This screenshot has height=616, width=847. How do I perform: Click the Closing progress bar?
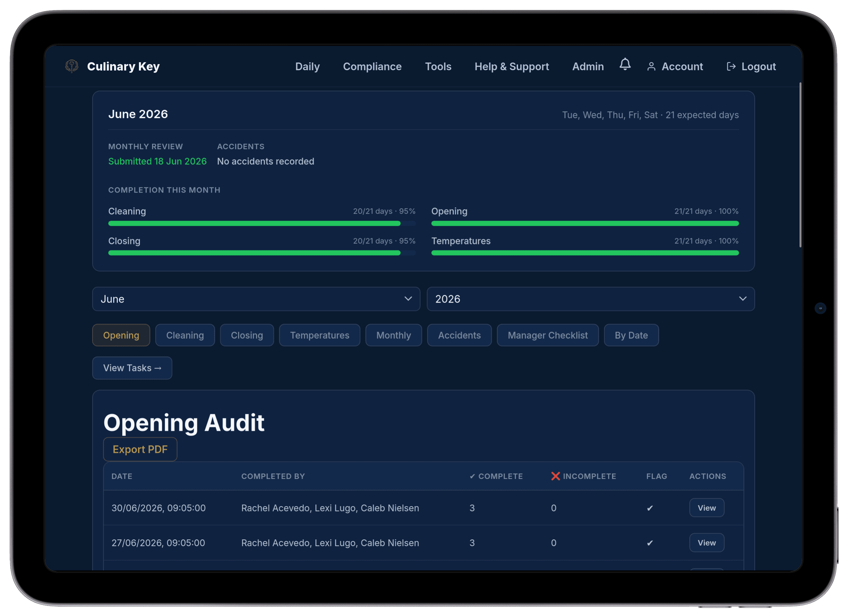click(262, 253)
